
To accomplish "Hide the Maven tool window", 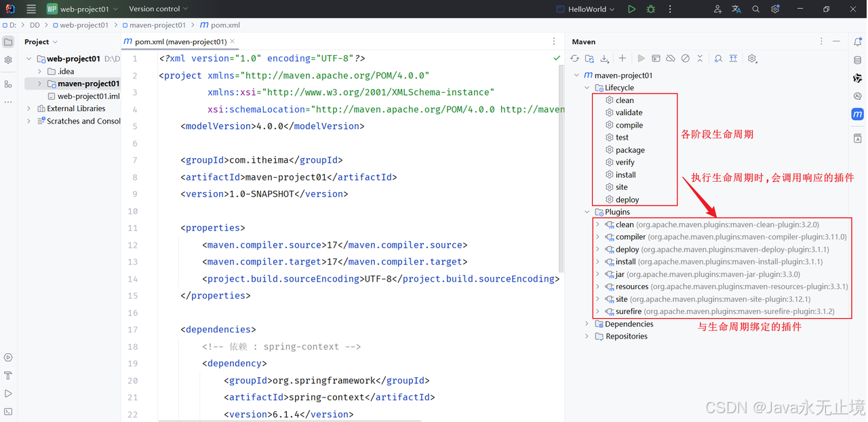I will tap(837, 42).
